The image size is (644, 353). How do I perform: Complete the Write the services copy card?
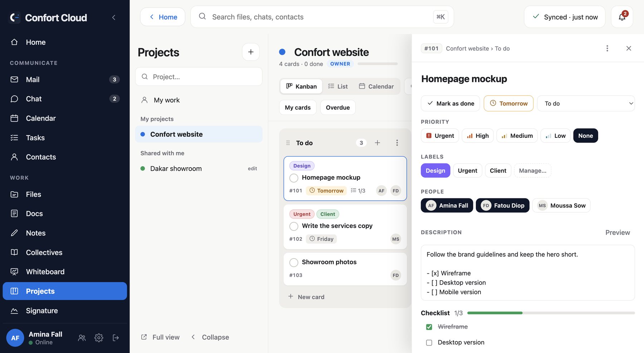pyautogui.click(x=294, y=226)
